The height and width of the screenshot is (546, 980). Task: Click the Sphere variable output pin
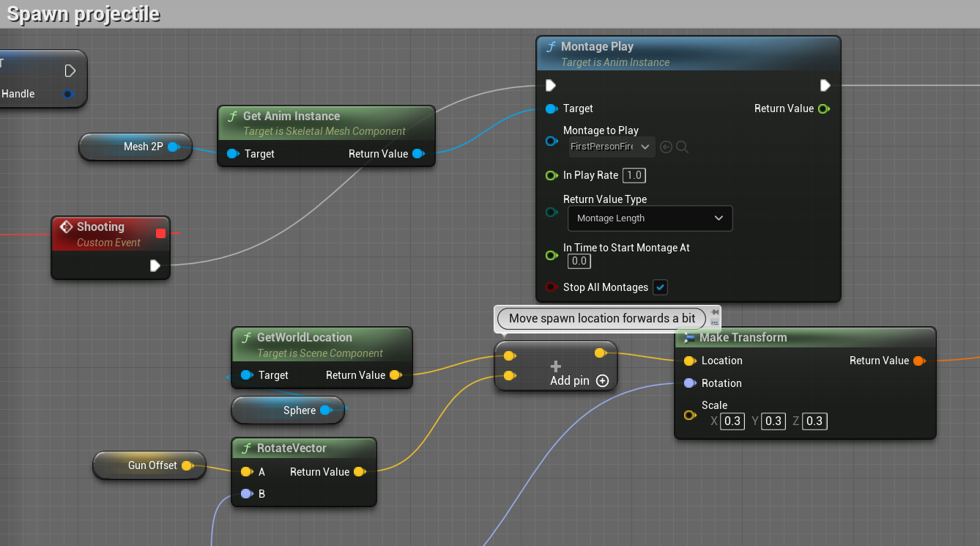(x=326, y=410)
